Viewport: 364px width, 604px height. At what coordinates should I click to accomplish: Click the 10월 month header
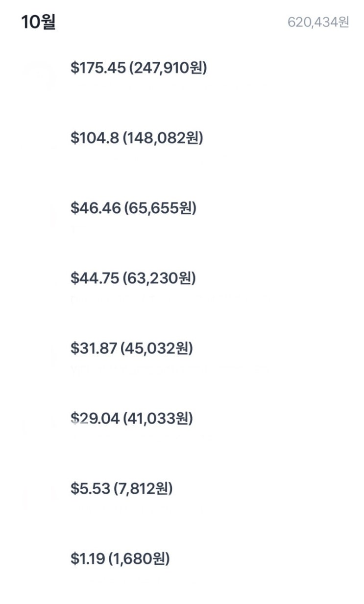coord(38,23)
